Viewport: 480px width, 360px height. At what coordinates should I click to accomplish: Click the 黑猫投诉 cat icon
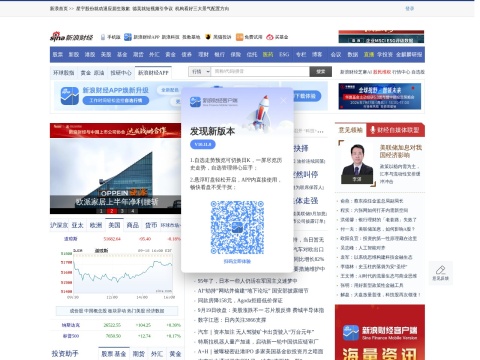208,37
